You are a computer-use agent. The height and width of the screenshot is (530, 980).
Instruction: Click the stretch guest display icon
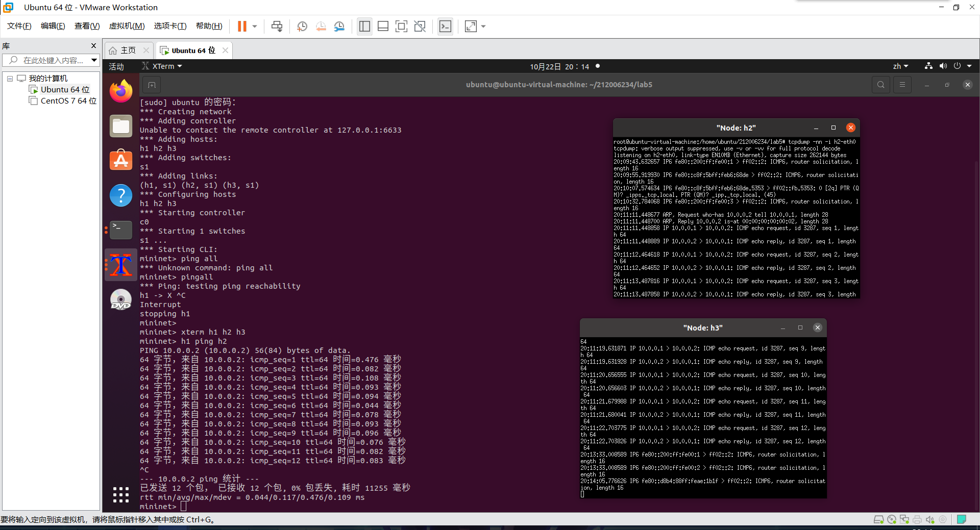pos(471,26)
